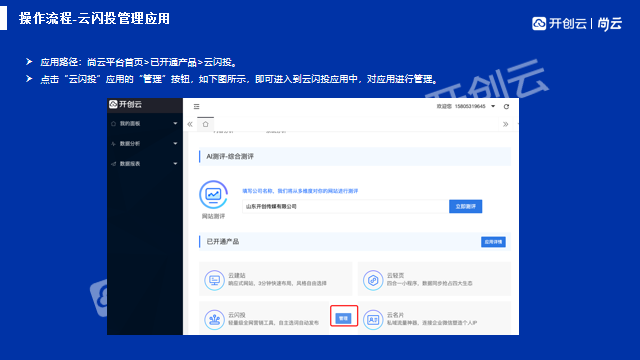Click the 开创云 logo in sidebar
The height and width of the screenshot is (360, 640).
click(x=125, y=104)
